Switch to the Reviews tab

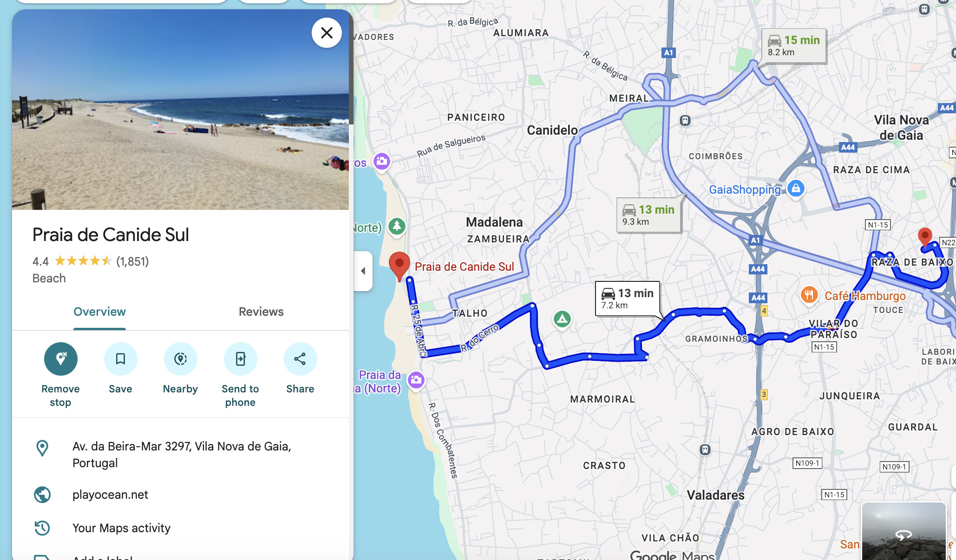(261, 312)
